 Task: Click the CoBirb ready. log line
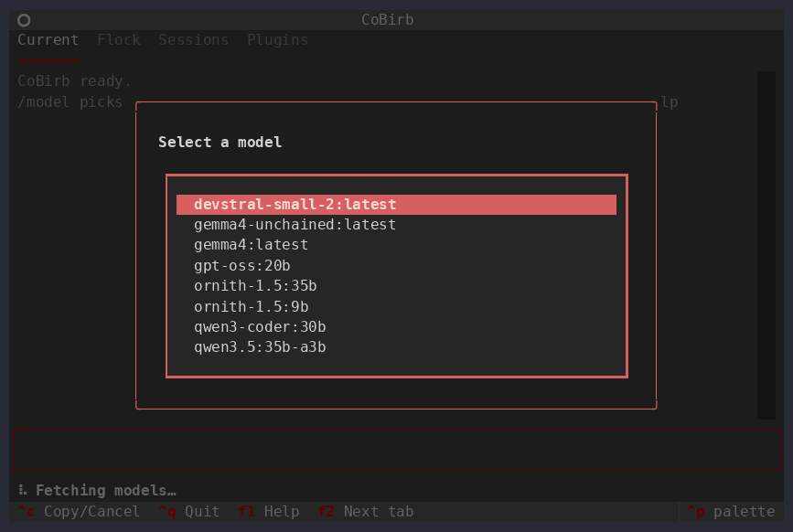point(74,80)
